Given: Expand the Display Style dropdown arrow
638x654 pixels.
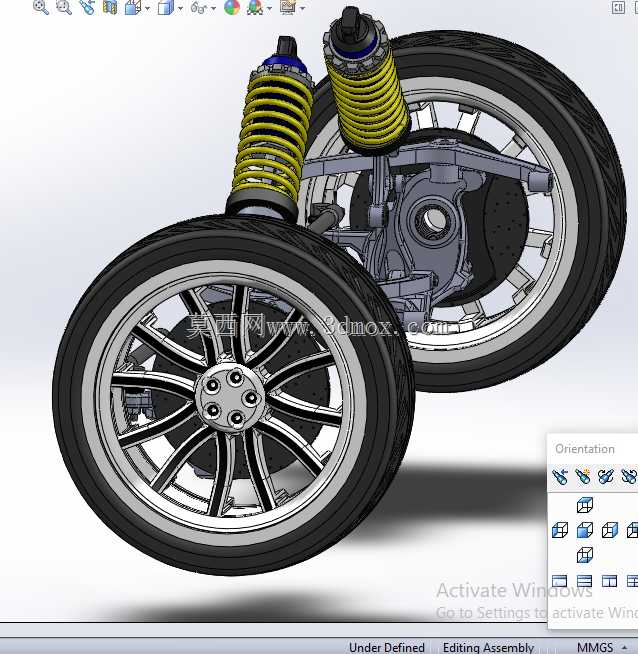Looking at the screenshot, I should (180, 8).
